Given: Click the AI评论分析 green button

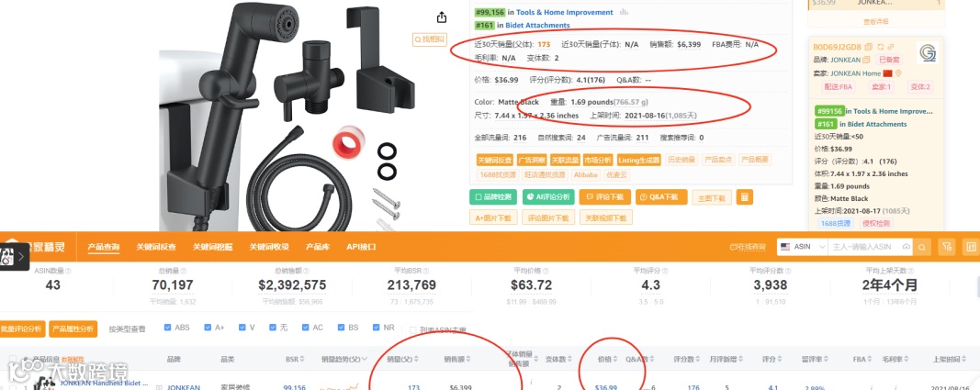Looking at the screenshot, I should pos(548,197).
